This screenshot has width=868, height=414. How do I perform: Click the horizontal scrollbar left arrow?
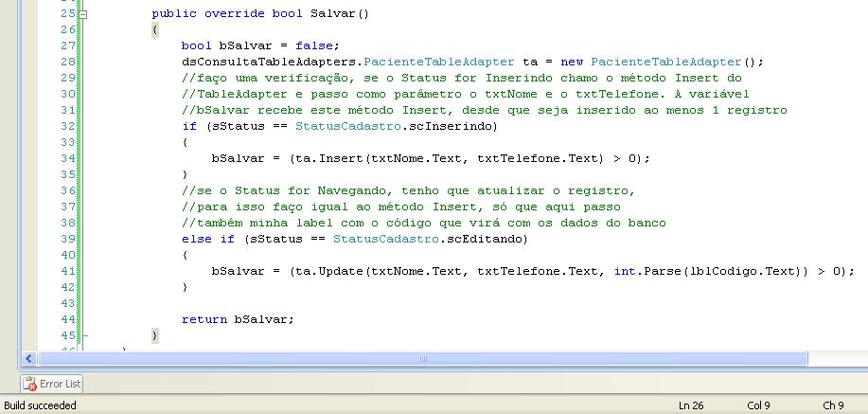[x=28, y=359]
